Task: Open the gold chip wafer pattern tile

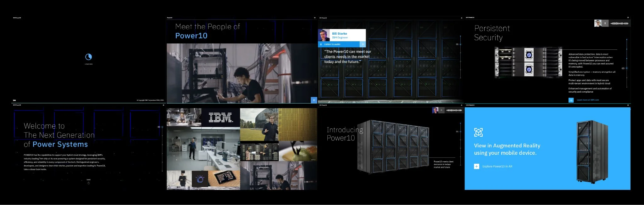Action: [x=298, y=124]
